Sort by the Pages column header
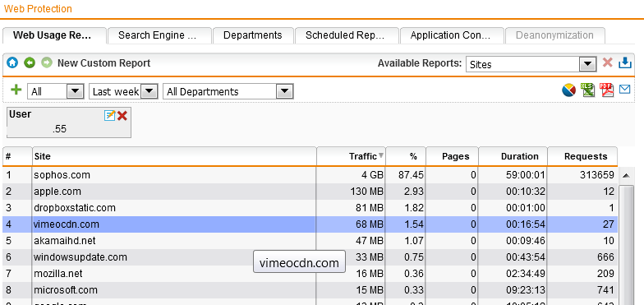Screen dimensions: 644x305 [x=452, y=156]
